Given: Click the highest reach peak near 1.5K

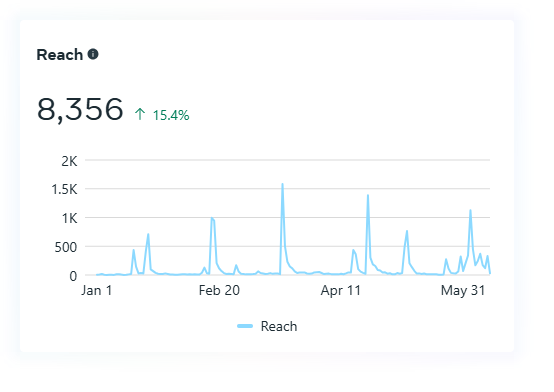Looking at the screenshot, I should point(282,184).
